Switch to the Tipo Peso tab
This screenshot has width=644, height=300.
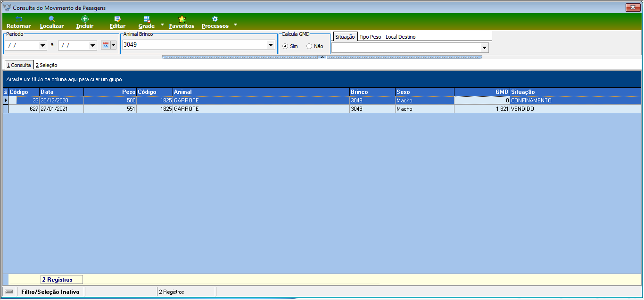tap(370, 37)
